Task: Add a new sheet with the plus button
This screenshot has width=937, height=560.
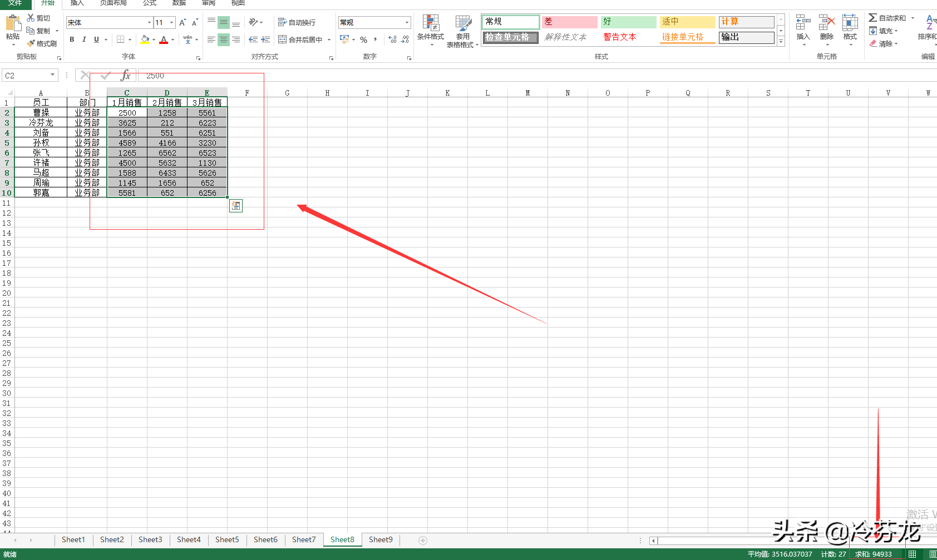Action: (423, 540)
